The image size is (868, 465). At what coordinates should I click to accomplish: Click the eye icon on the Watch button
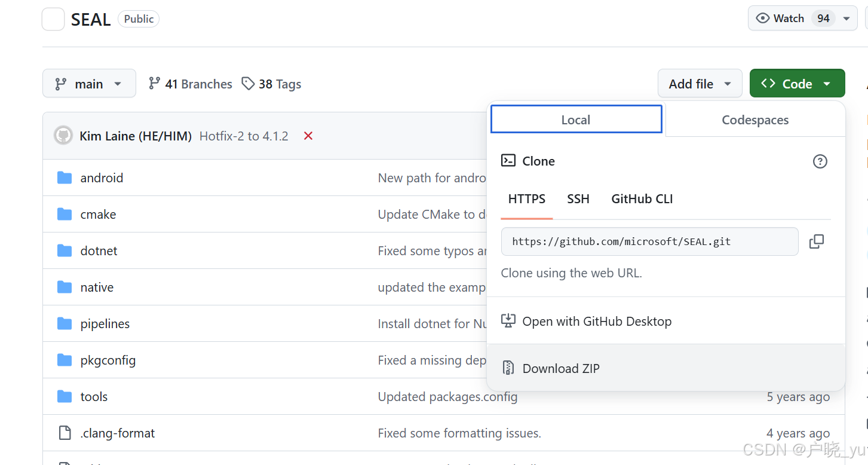(x=762, y=19)
